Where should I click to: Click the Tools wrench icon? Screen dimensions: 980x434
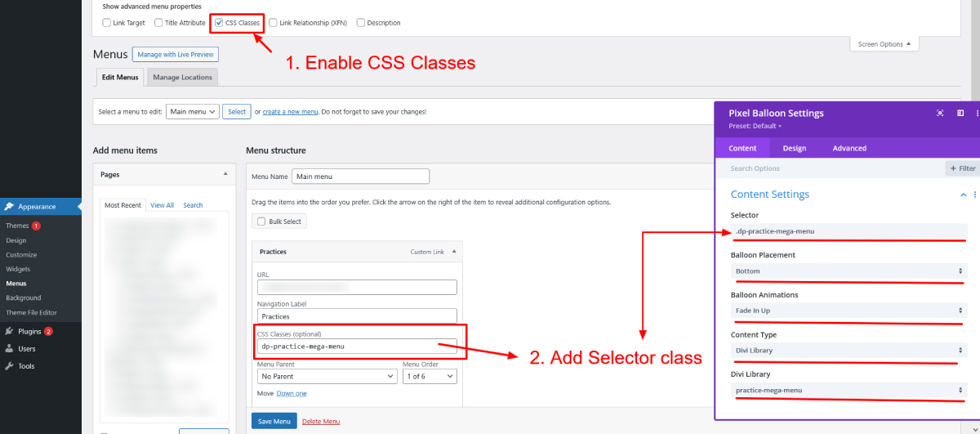click(9, 366)
